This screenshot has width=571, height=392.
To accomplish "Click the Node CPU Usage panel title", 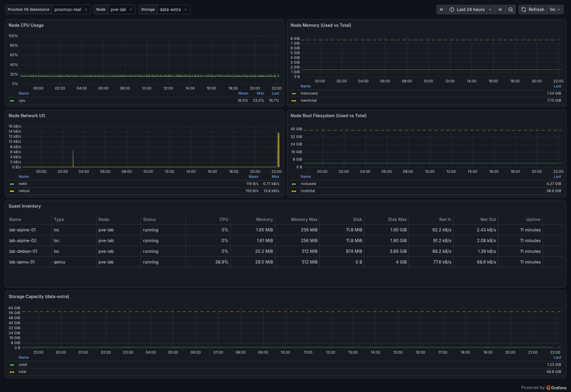I will 26,25.
